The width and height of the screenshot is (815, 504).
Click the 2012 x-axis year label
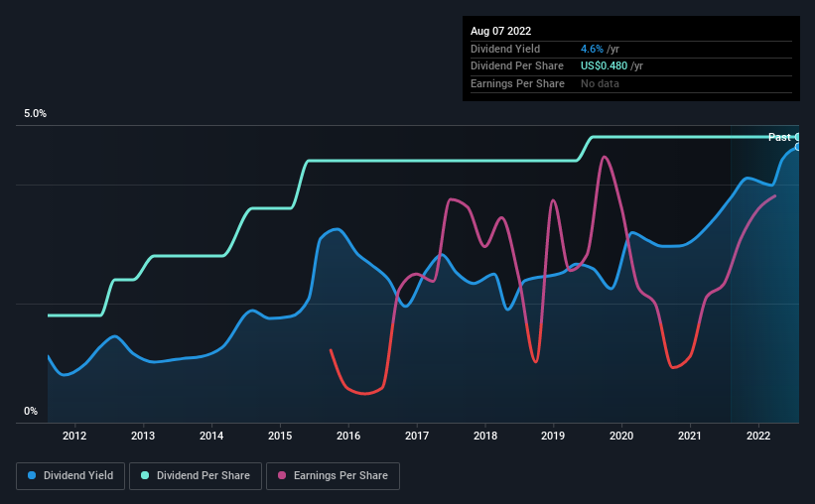pos(74,436)
